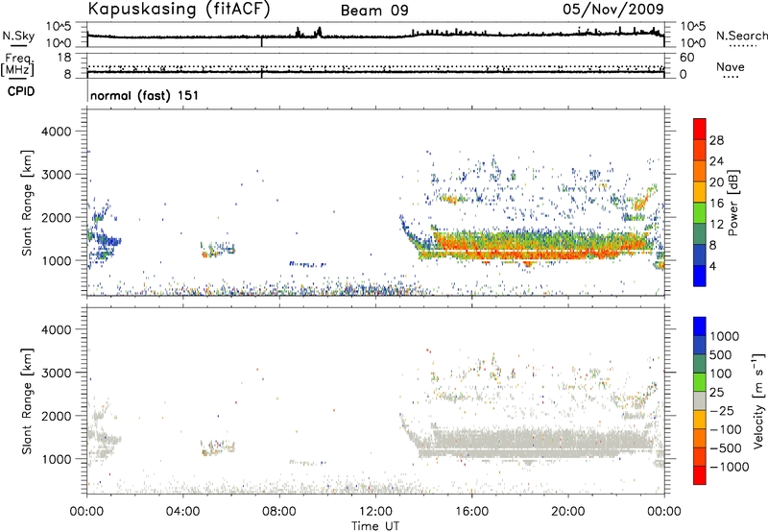The image size is (768, 532).
Task: Click the 'Power [dB]' colorbar title
Action: point(732,203)
